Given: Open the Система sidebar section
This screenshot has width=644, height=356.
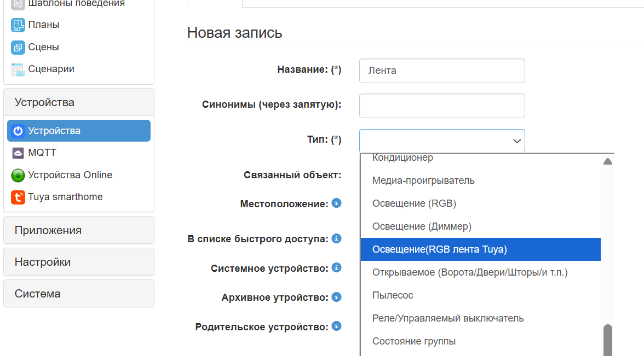Looking at the screenshot, I should pyautogui.click(x=79, y=294).
